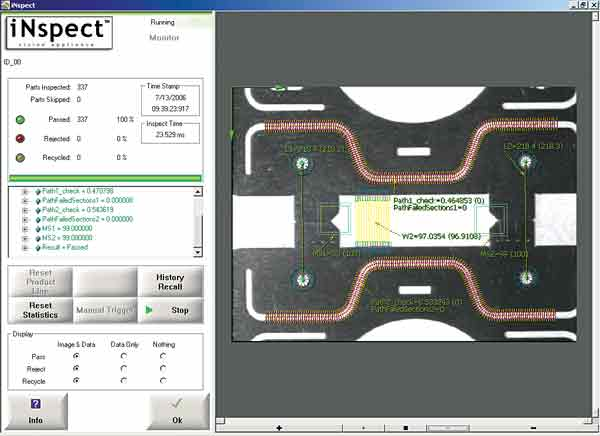600x436 pixels.
Task: Click the red Rejected status indicator
Action: [19, 137]
